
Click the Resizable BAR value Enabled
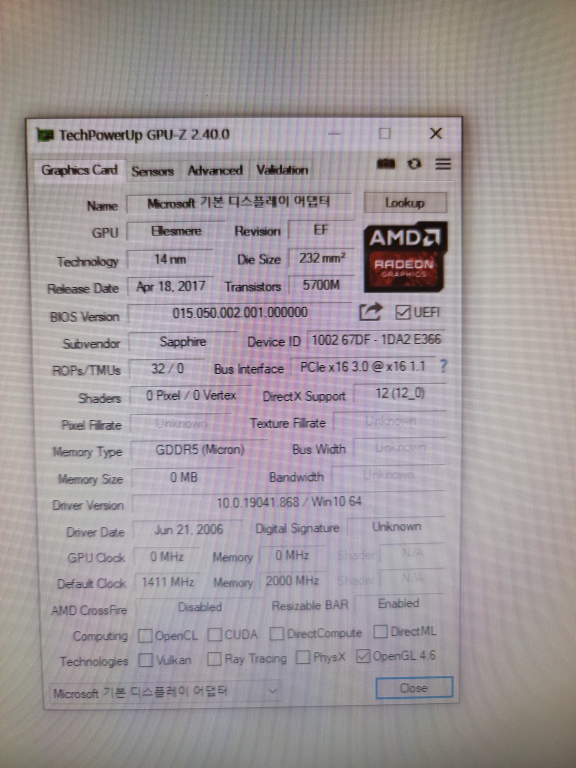tap(399, 603)
